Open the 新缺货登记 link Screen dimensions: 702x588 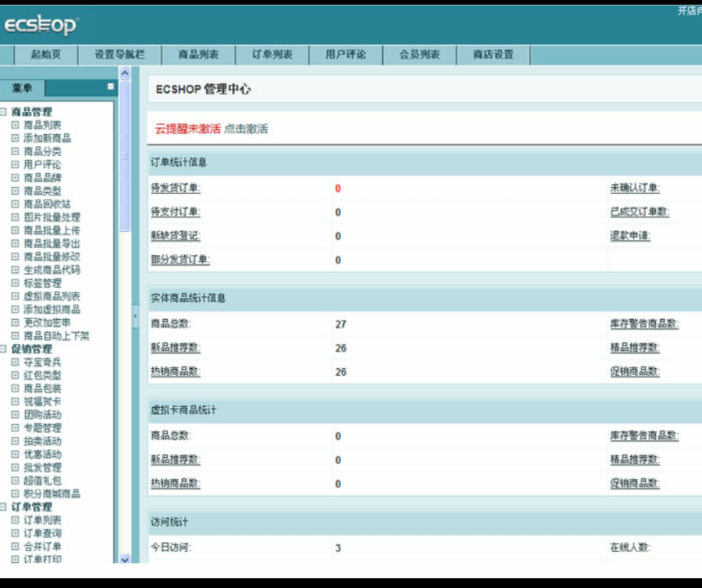(175, 236)
